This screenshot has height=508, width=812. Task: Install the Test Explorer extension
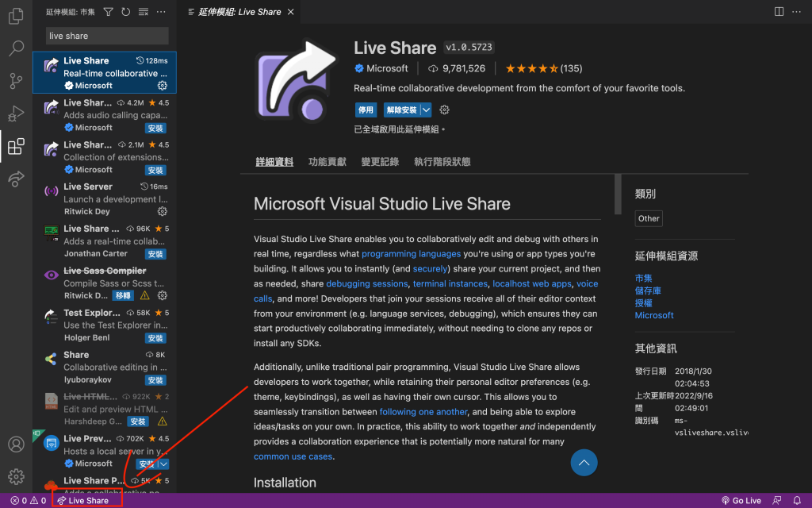coord(155,338)
